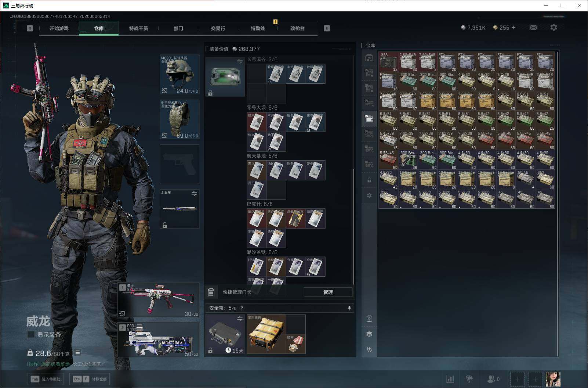Select the 总裁 gold key card under 巴克什
The height and width of the screenshot is (388, 588).
coord(296,218)
